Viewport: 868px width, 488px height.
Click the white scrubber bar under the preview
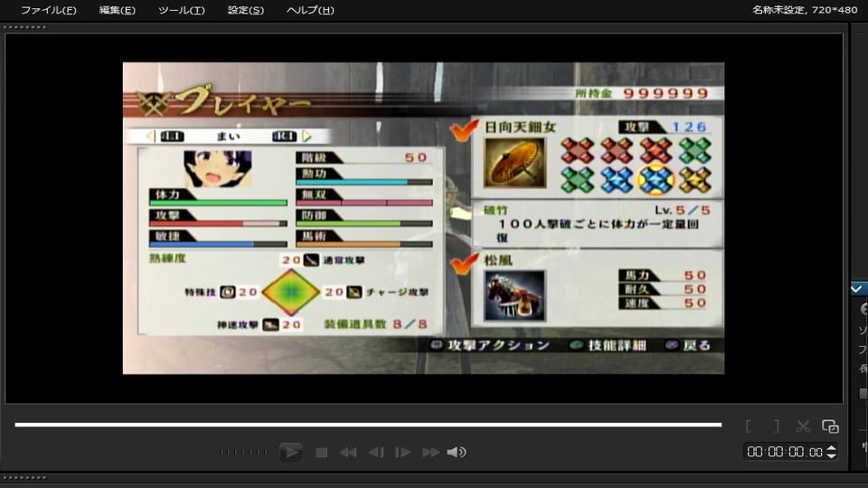(x=368, y=425)
